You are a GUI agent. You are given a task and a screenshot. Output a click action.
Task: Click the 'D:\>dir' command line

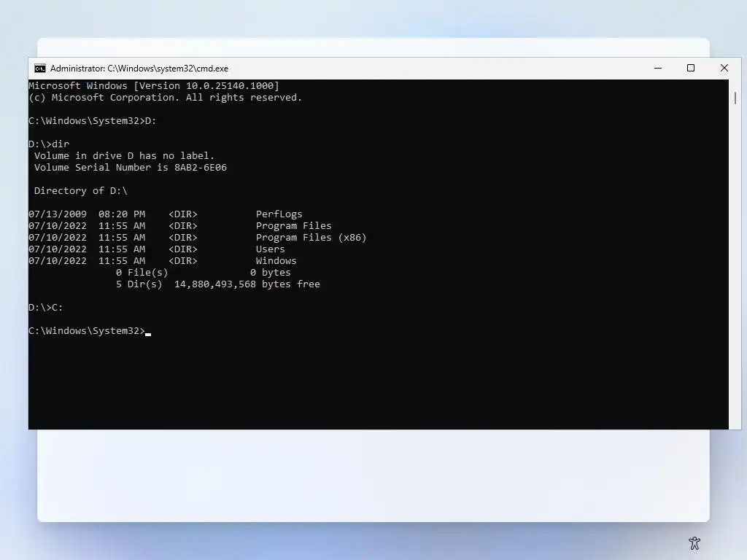[49, 144]
